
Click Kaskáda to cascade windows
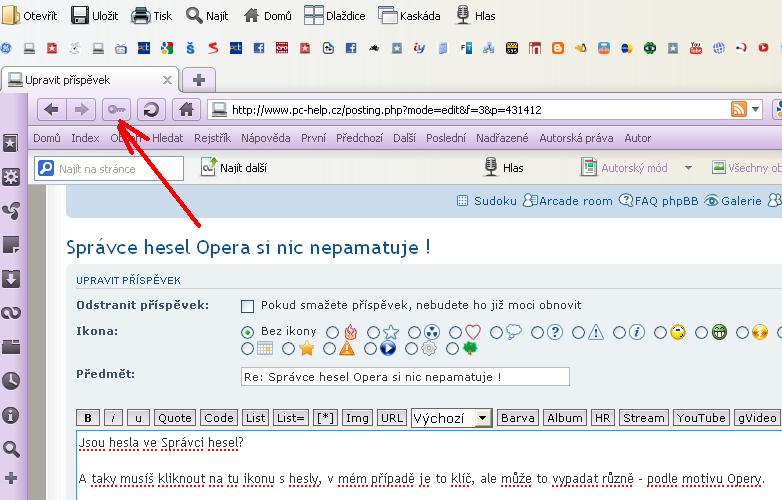pos(409,15)
